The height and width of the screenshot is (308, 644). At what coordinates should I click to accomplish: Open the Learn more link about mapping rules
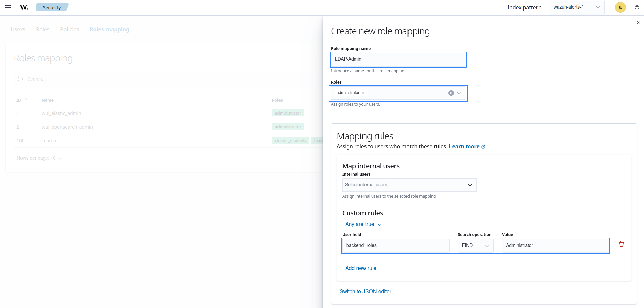[x=465, y=146]
